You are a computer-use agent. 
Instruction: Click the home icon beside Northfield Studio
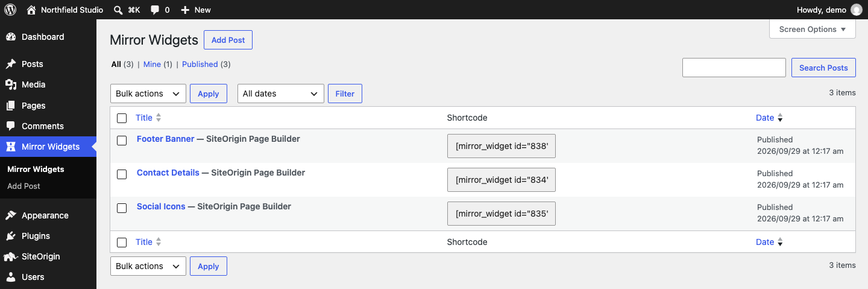tap(31, 10)
